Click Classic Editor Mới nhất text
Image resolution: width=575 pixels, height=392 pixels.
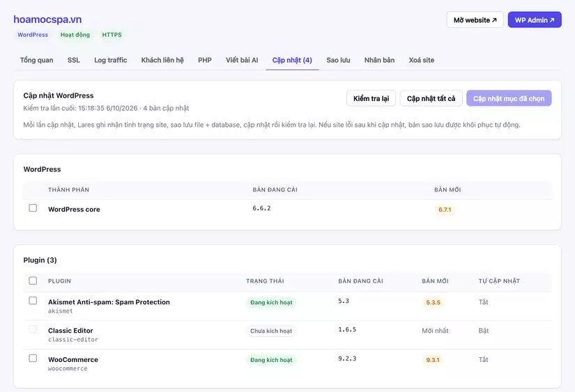click(435, 331)
